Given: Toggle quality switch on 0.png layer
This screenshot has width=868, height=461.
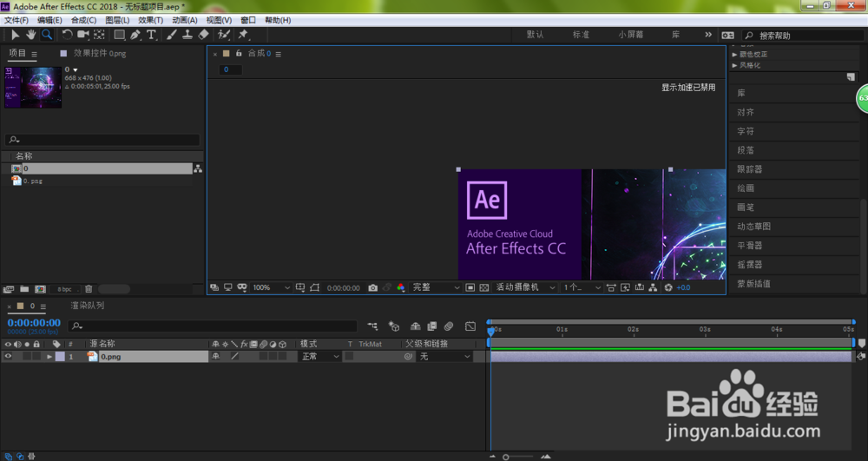Looking at the screenshot, I should 234,357.
